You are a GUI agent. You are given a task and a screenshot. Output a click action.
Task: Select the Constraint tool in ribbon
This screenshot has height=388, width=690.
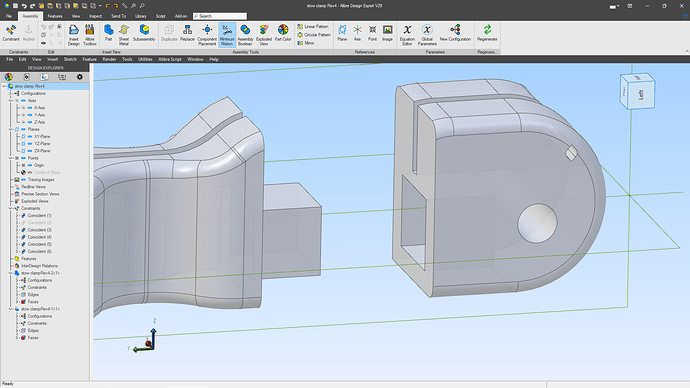pos(11,33)
